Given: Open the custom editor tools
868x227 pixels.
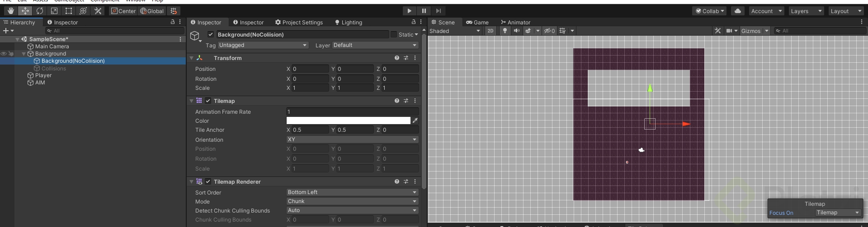Looking at the screenshot, I should [x=98, y=11].
